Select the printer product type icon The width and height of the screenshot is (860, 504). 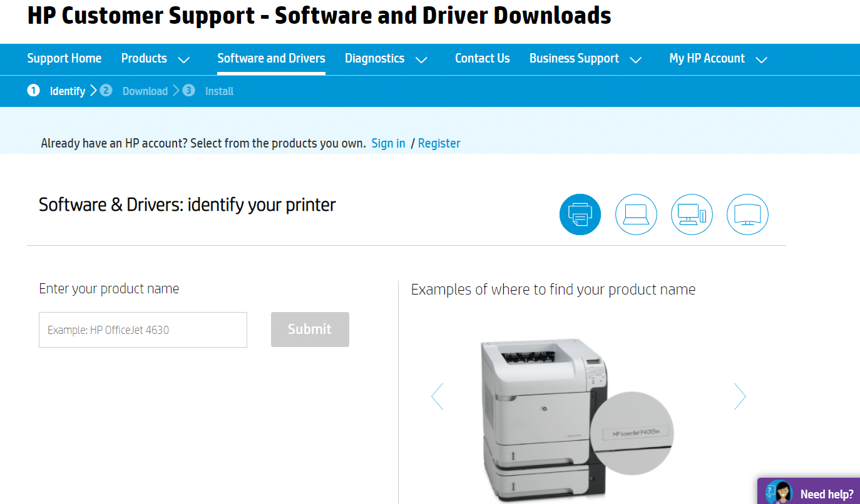580,214
